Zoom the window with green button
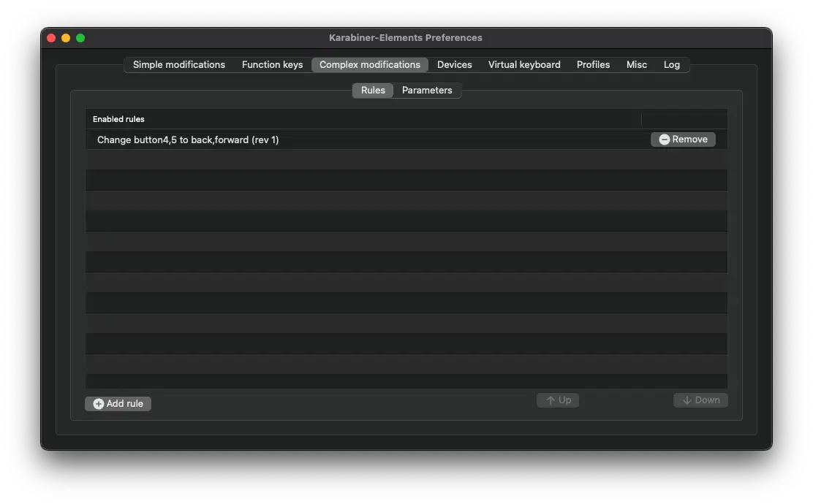 pyautogui.click(x=80, y=38)
